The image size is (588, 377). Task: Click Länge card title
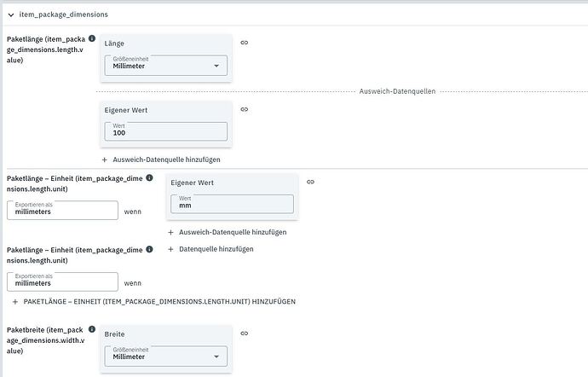(114, 43)
